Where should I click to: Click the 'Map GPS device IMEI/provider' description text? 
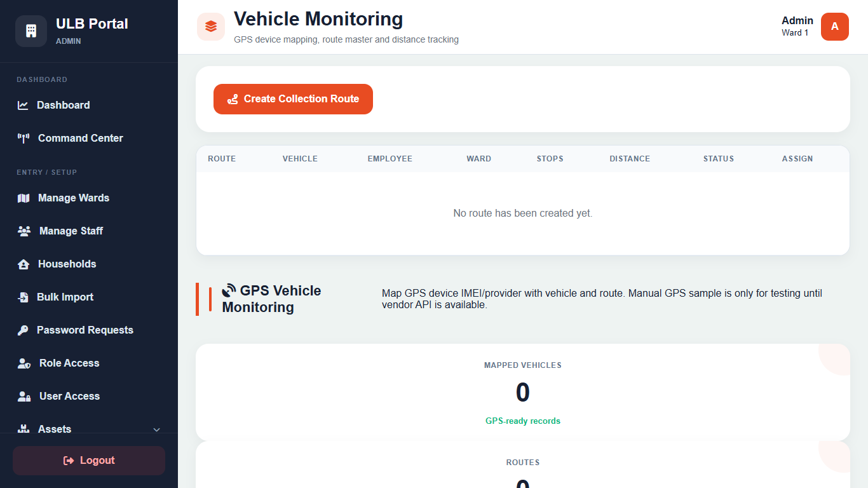tap(602, 299)
